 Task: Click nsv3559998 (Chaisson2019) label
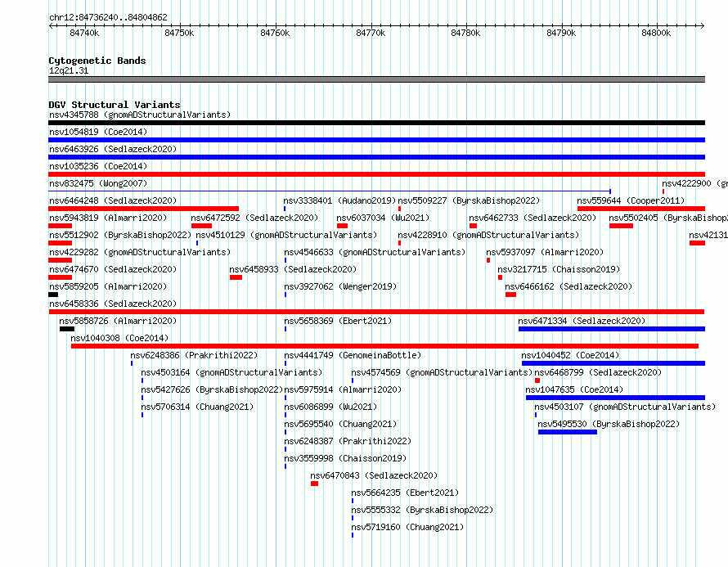click(345, 458)
